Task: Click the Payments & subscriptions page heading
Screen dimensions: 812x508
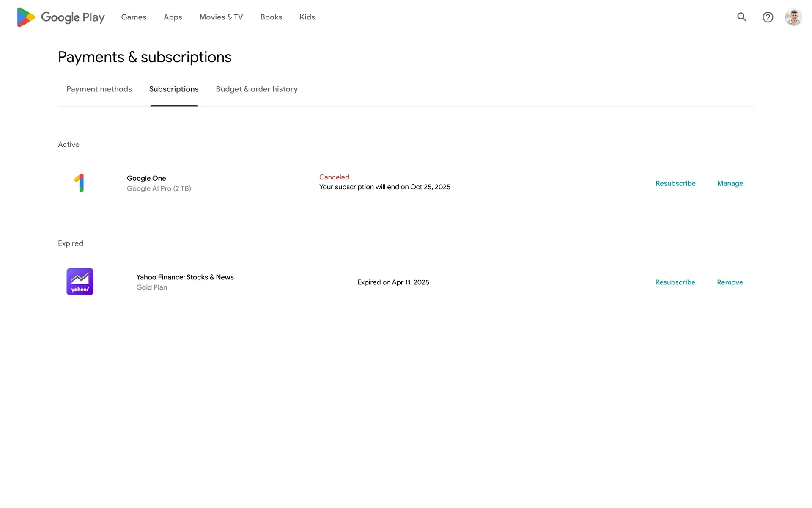Action: 145,57
